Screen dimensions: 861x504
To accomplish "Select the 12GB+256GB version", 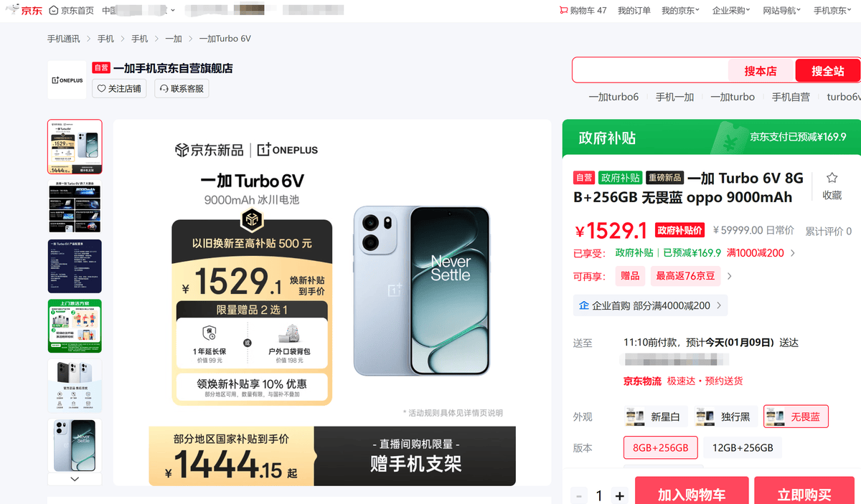I will [743, 447].
